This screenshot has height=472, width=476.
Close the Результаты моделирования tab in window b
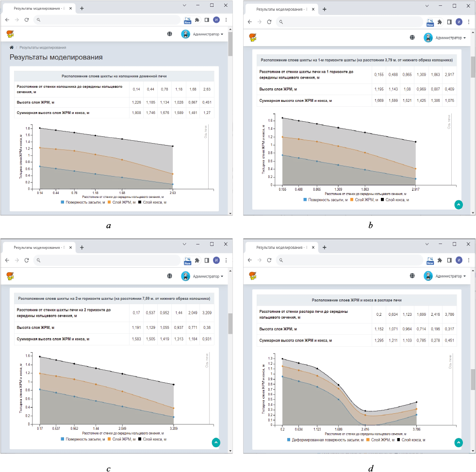(x=313, y=9)
